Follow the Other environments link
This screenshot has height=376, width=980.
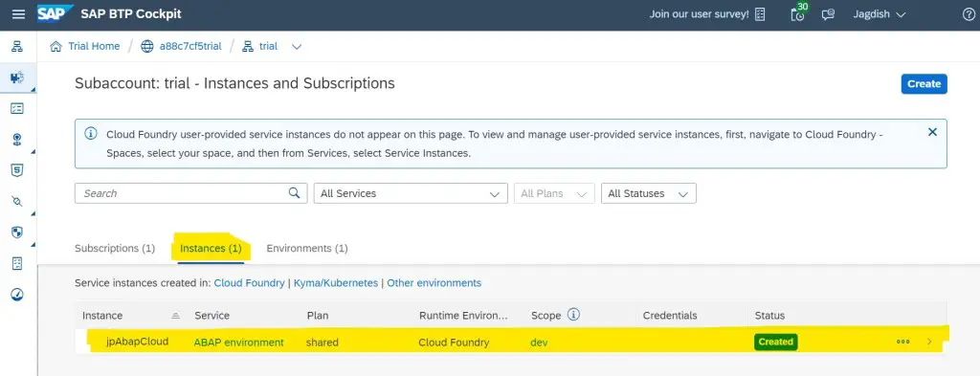434,283
